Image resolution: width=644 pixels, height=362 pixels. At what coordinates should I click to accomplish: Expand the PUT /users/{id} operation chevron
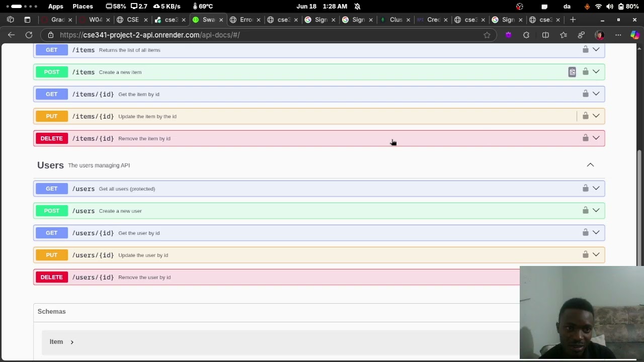coord(596,254)
